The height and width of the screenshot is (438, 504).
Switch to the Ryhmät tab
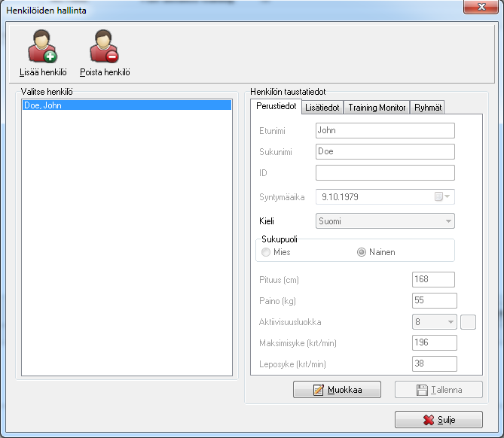(x=427, y=108)
